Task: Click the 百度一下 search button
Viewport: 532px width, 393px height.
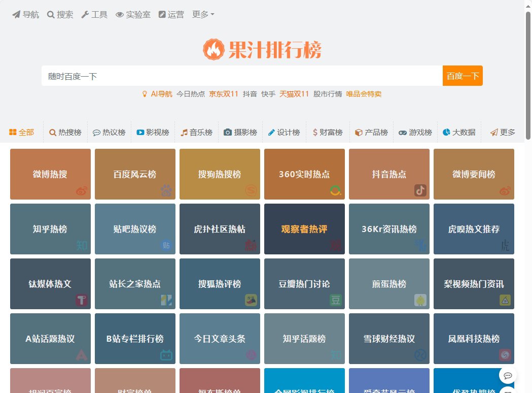Action: (x=462, y=75)
